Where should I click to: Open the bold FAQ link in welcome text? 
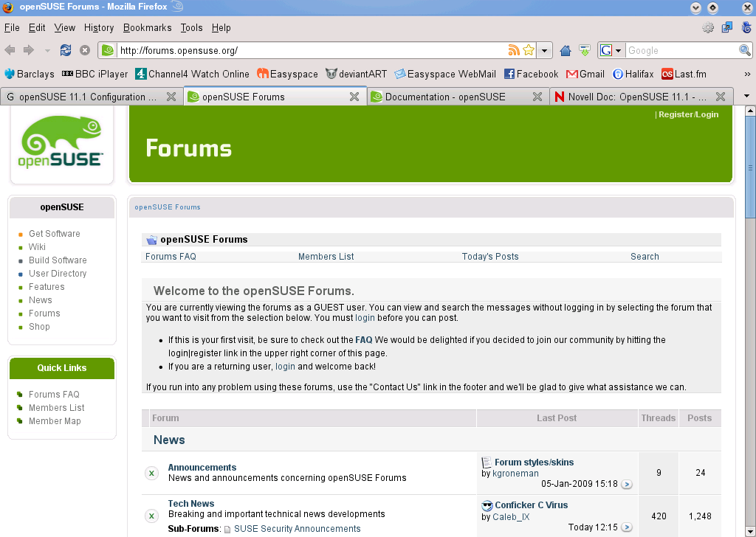[363, 340]
